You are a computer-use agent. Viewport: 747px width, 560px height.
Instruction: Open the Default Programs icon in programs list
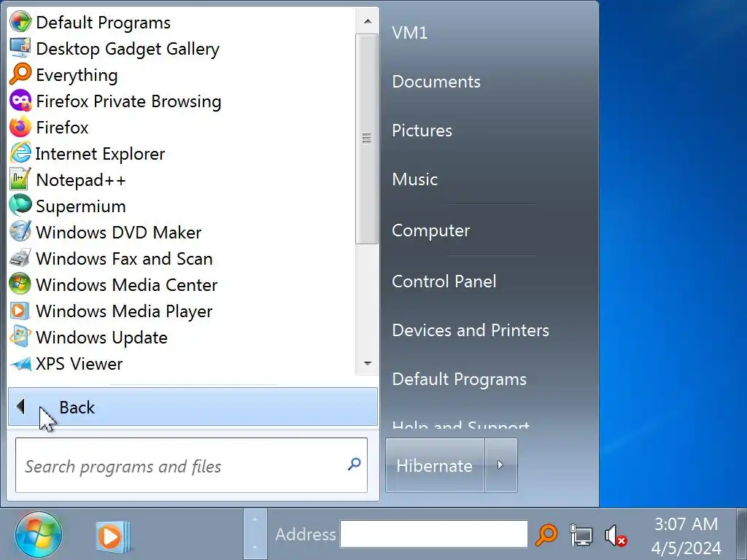tap(20, 22)
